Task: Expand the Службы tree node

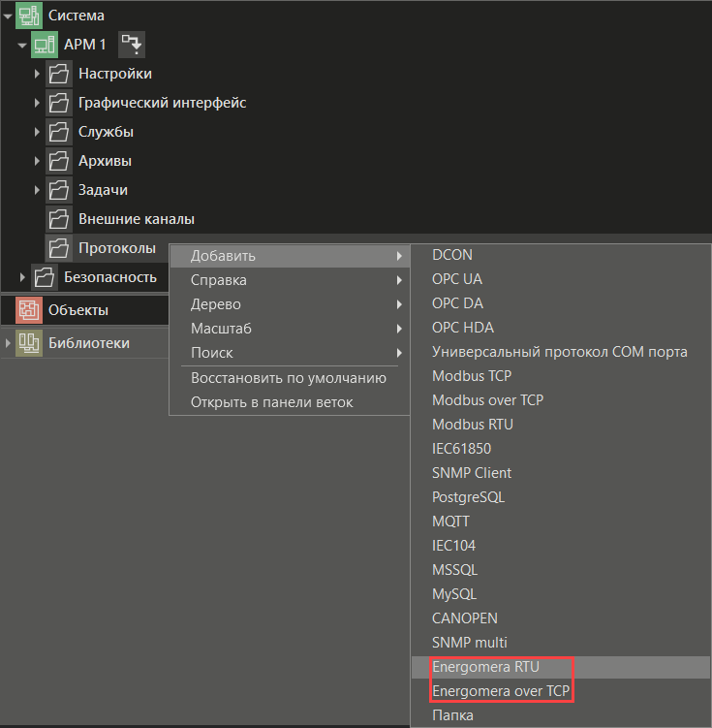Action: click(37, 132)
